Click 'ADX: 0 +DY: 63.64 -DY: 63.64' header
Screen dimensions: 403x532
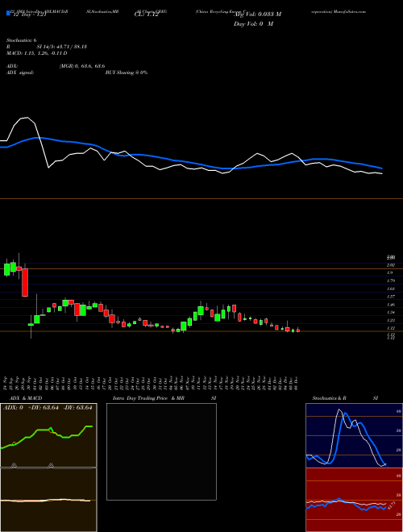(x=48, y=408)
